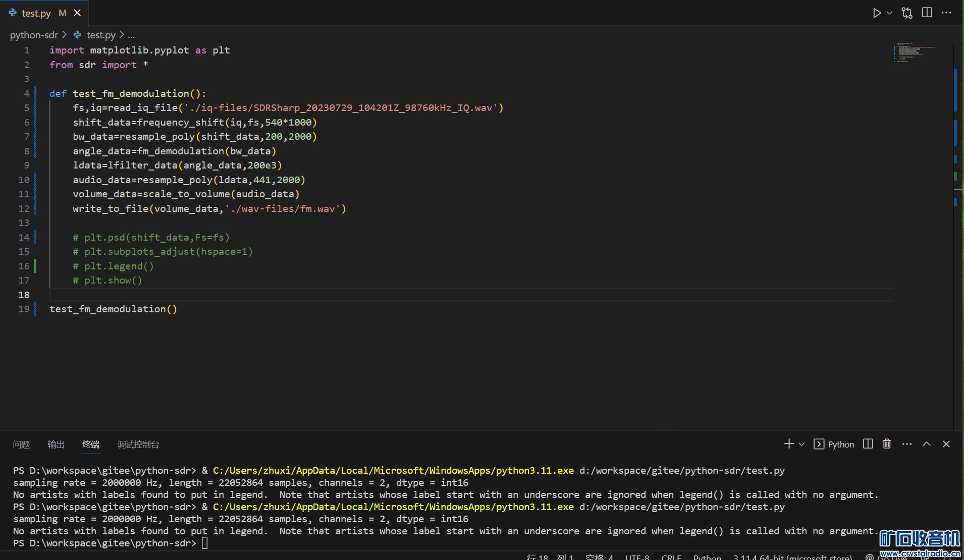Expand the terminal launch profile dropdown
Image resolution: width=964 pixels, height=560 pixels.
point(801,444)
